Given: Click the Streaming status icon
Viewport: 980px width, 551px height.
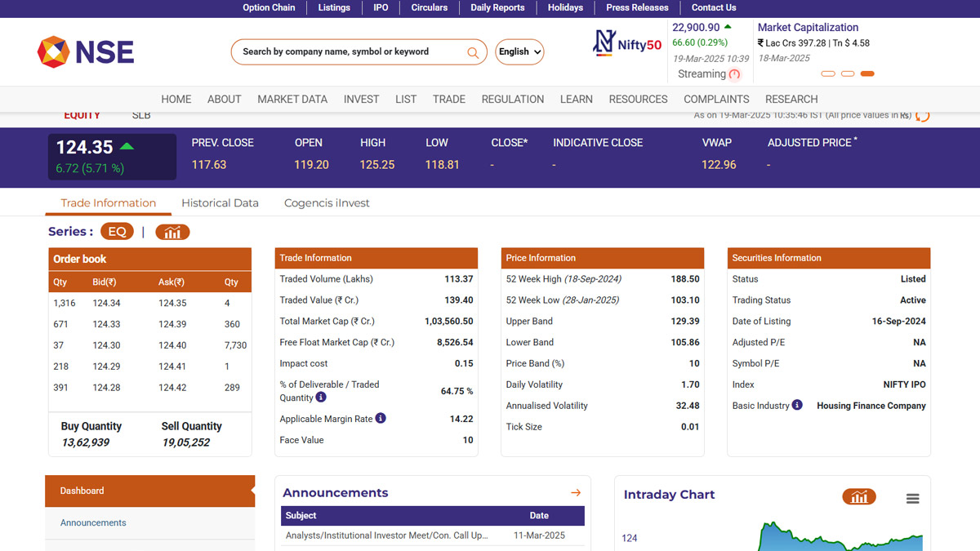Looking at the screenshot, I should click(x=734, y=74).
